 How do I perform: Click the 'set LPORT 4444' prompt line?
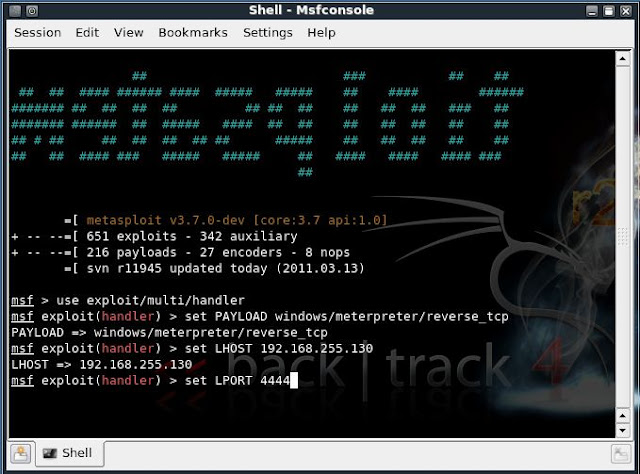tap(154, 381)
